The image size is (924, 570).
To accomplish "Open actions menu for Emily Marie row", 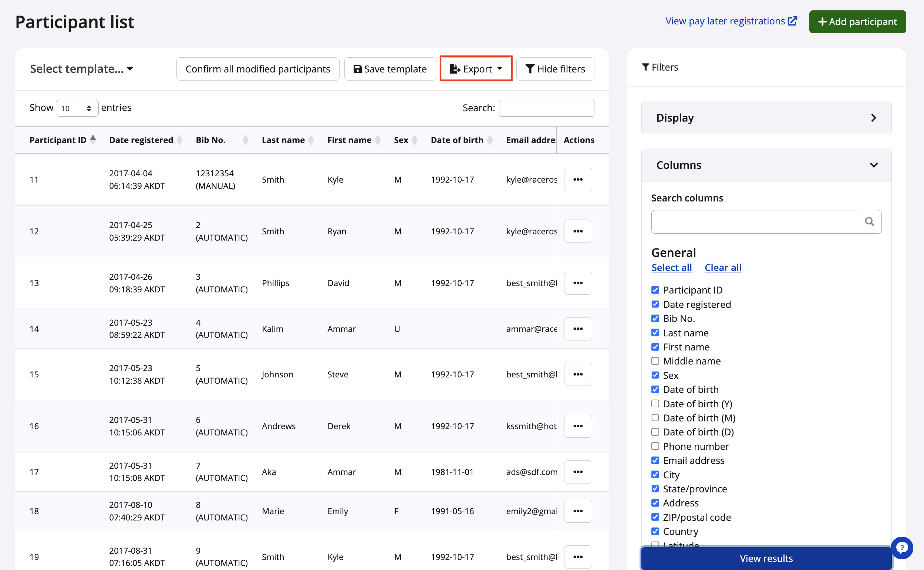I will (577, 511).
